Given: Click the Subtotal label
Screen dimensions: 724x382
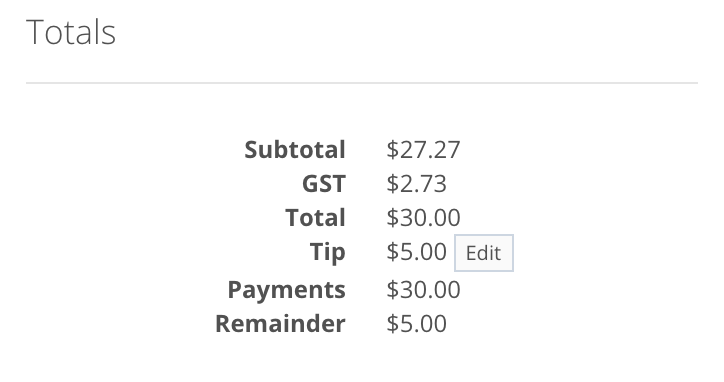Looking at the screenshot, I should click(x=295, y=150).
